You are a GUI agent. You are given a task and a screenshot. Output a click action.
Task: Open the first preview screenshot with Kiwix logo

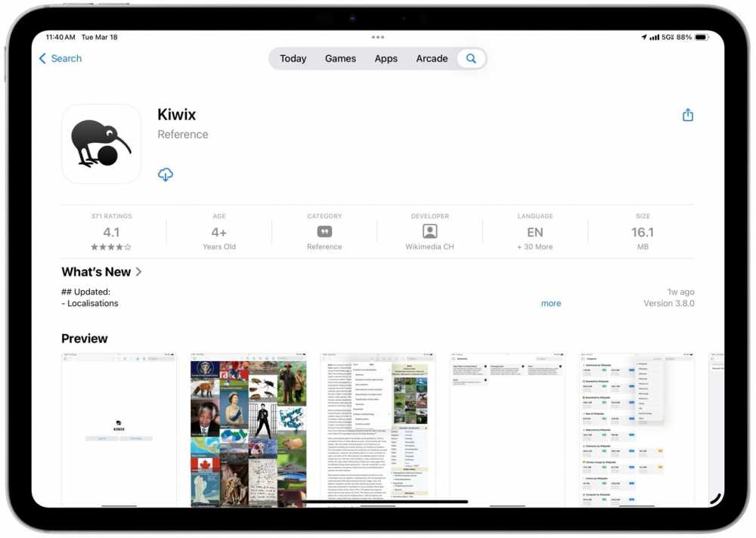[x=119, y=429]
